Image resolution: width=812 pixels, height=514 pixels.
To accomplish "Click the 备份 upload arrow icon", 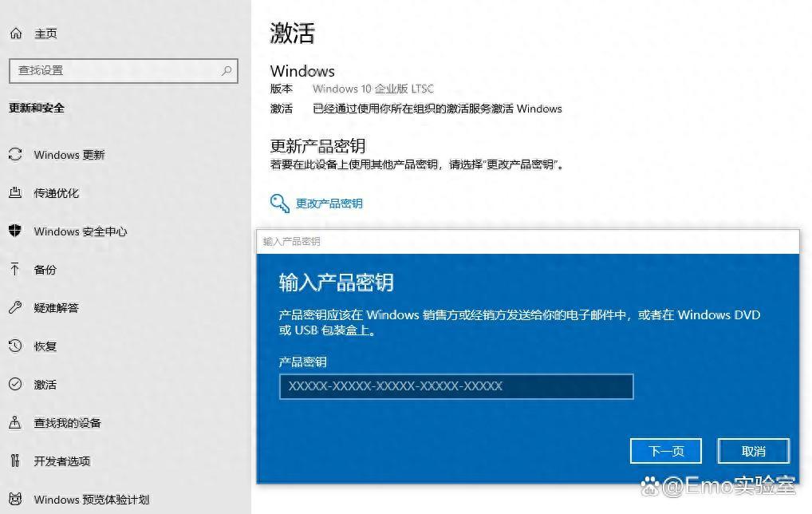I will [x=15, y=270].
